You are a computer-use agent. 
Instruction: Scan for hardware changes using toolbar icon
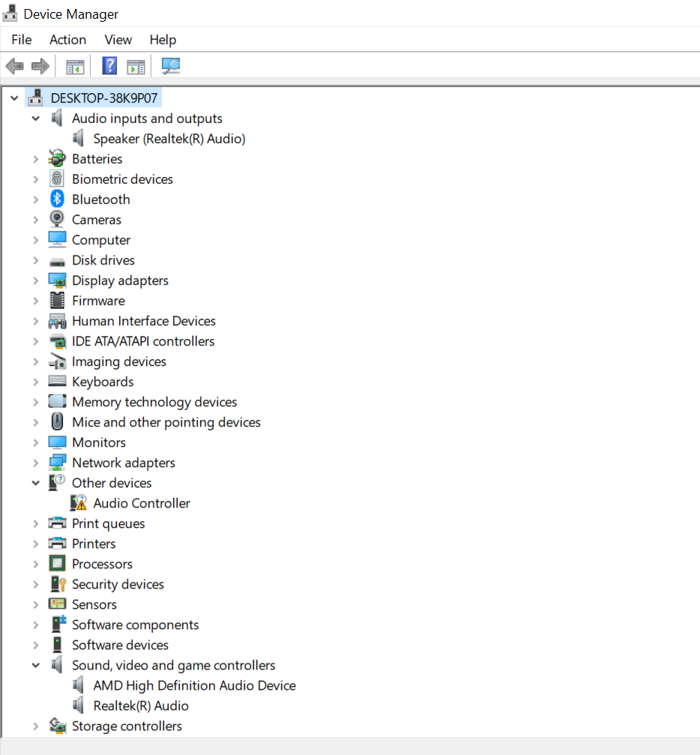[x=170, y=66]
